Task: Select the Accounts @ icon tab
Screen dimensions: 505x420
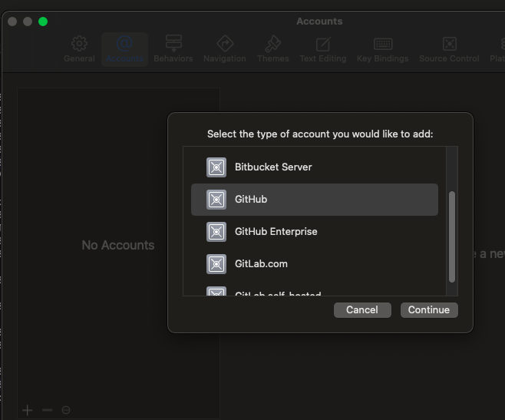Action: pos(124,49)
